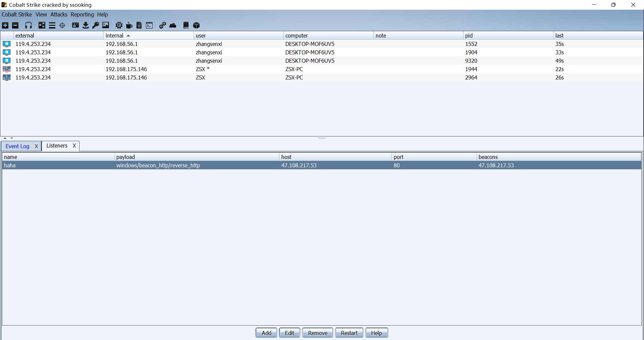Screen dimensions: 644x340
Task: Open the Cobalt Strike menu
Action: (17, 14)
